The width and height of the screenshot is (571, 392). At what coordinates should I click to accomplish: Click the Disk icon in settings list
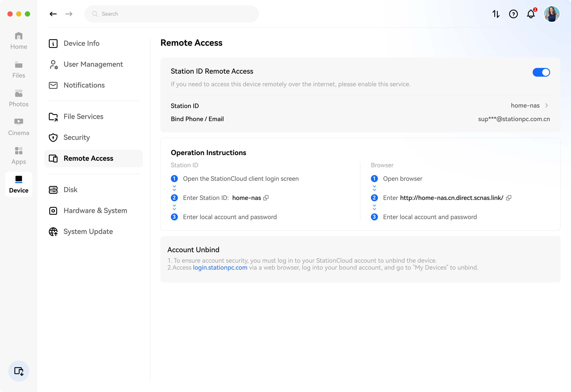coord(53,190)
